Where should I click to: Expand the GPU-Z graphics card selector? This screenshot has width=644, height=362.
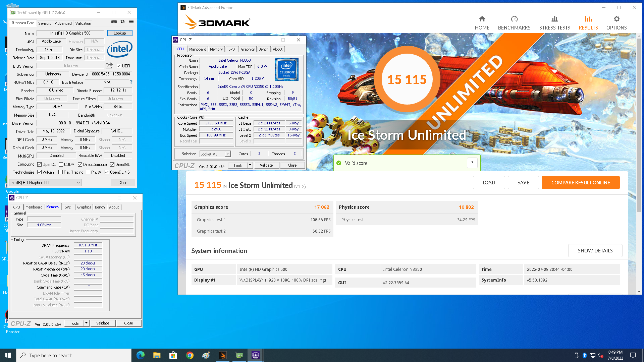click(x=45, y=183)
